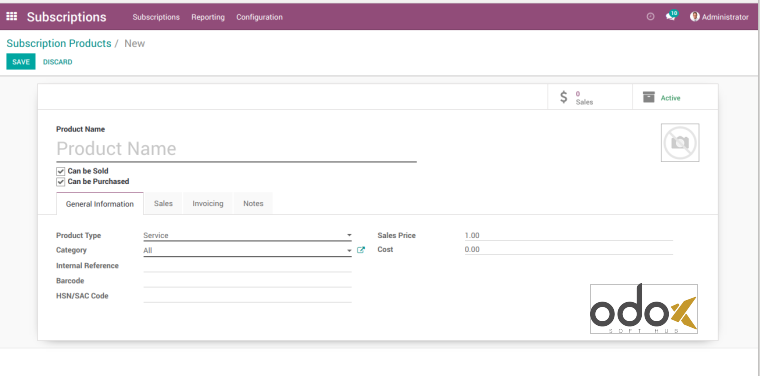Click the Active archive box icon

click(649, 97)
